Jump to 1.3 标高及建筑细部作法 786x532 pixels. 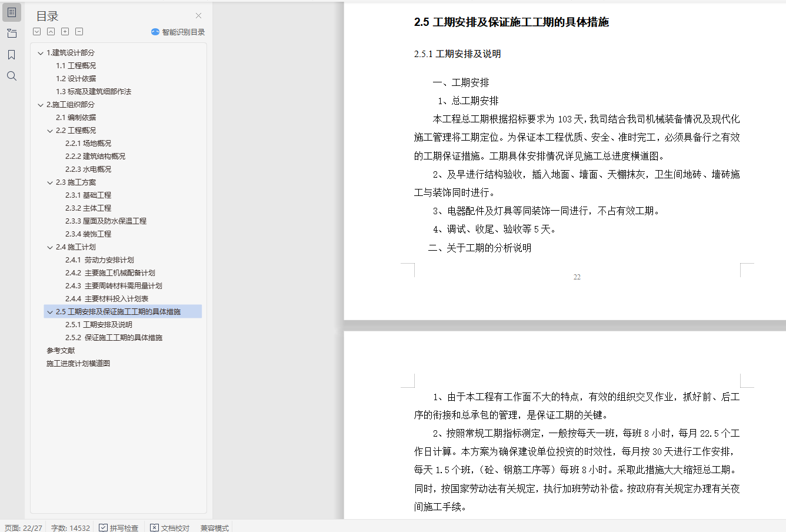(x=94, y=92)
